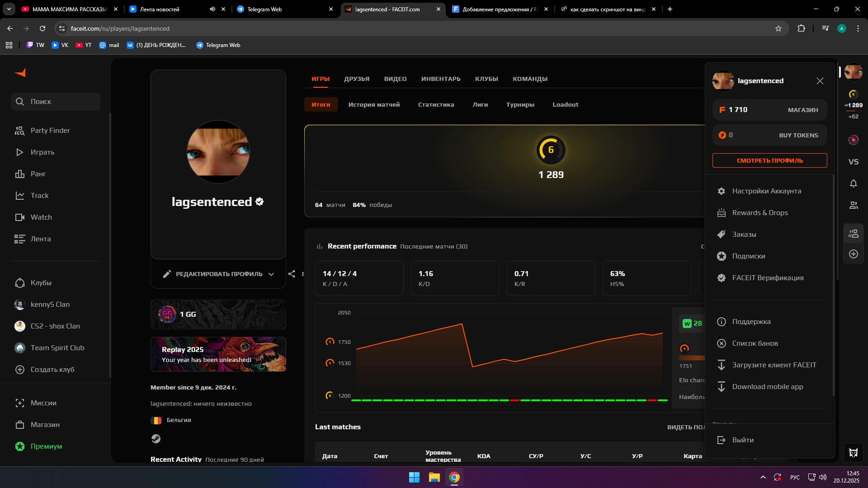Open Миссии from the sidebar
Viewport: 868px width, 488px height.
coord(20,403)
